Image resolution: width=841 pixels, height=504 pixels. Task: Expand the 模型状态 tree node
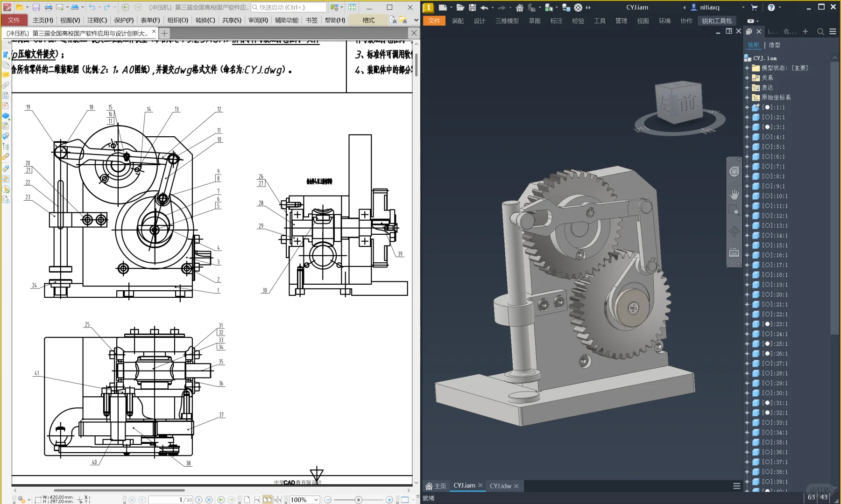point(747,68)
